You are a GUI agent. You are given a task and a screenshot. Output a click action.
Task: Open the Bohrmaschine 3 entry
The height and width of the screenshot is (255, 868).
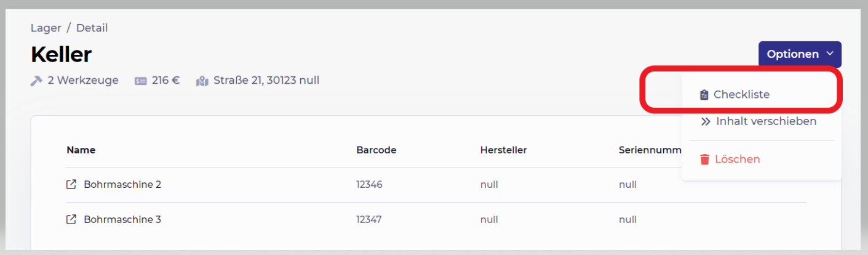[122, 219]
